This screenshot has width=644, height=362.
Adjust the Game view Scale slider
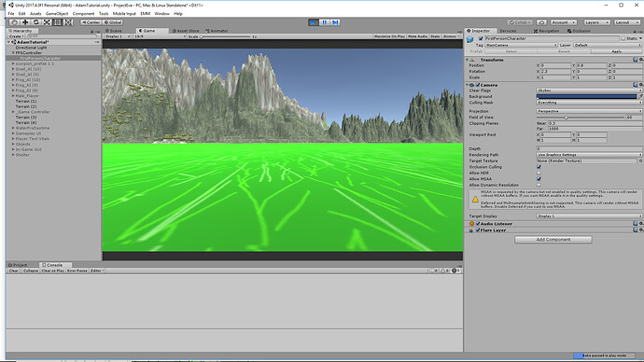click(225, 36)
